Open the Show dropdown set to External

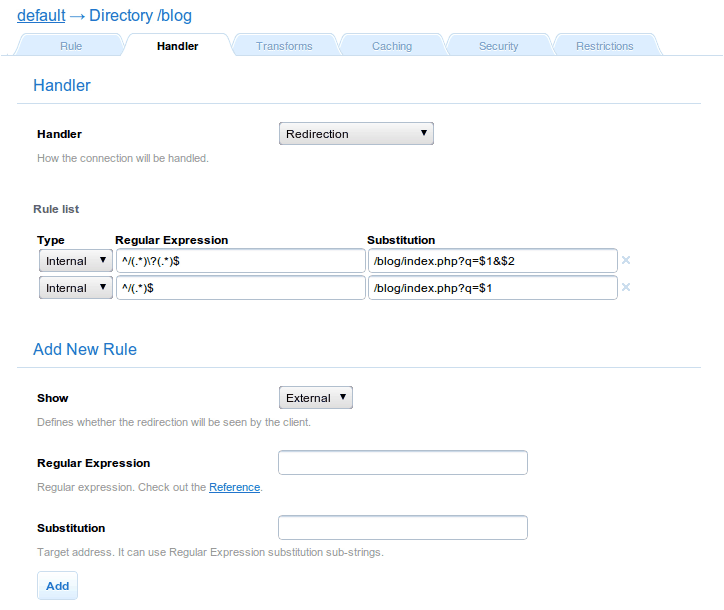[x=316, y=398]
